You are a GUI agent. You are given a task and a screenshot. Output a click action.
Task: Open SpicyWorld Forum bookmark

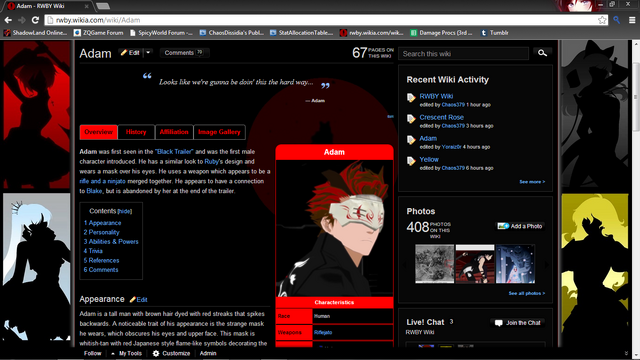(161, 33)
